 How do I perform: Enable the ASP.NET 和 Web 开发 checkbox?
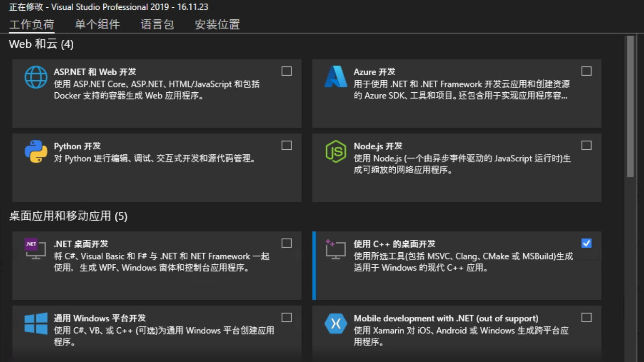(x=287, y=71)
